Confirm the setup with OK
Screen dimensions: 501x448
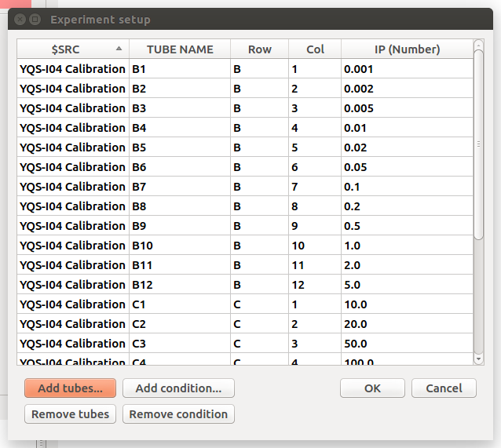pos(372,388)
